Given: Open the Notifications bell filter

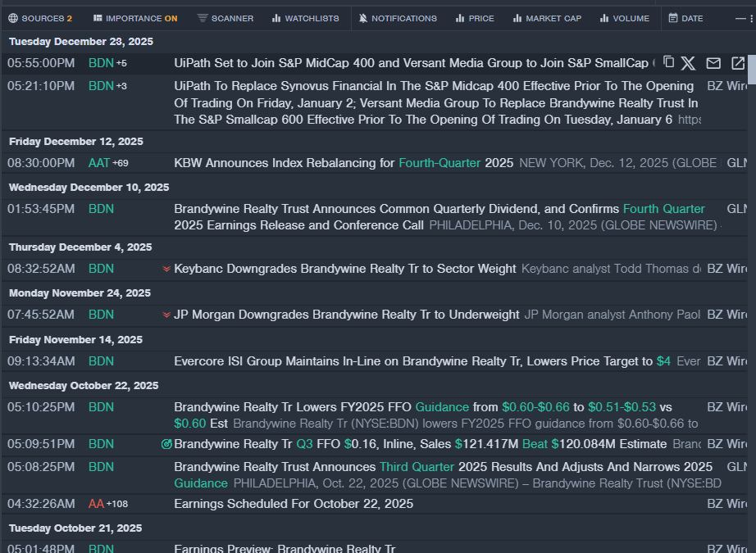Looking at the screenshot, I should click(398, 18).
